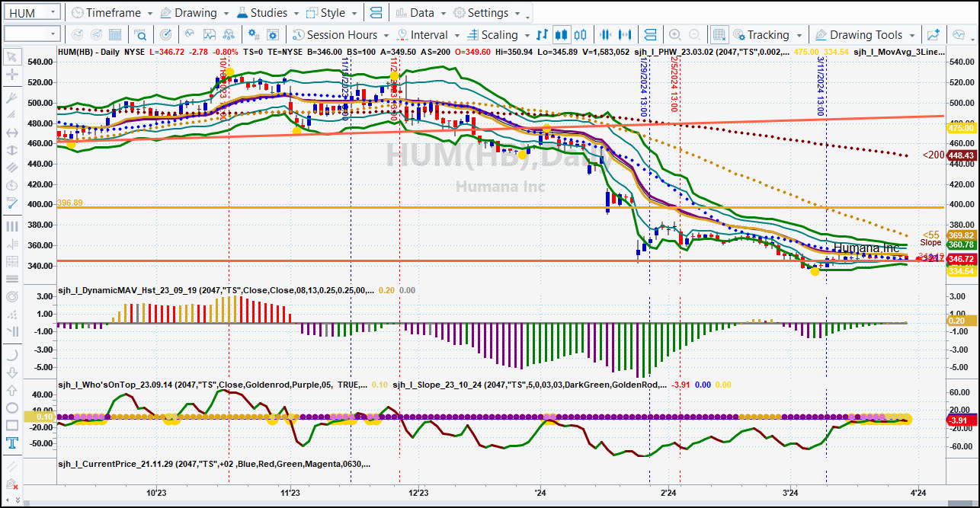The height and width of the screenshot is (508, 980).
Task: Open the Style menu
Action: [x=331, y=13]
